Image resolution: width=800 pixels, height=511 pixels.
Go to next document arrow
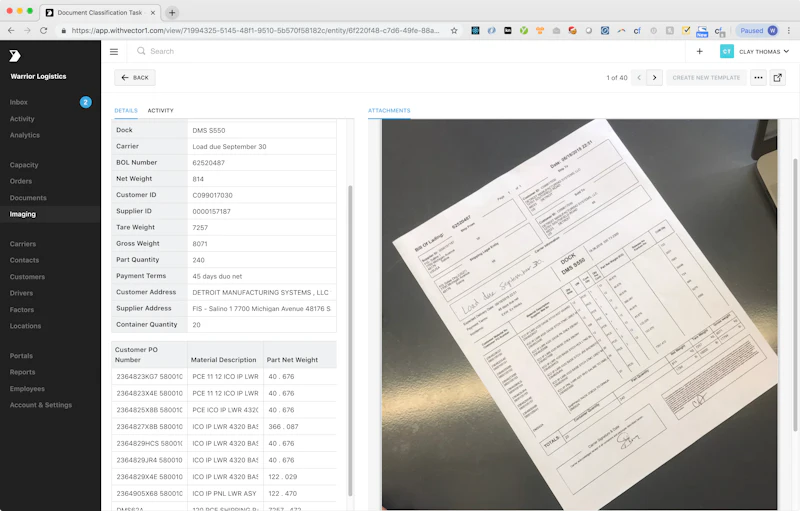tap(655, 78)
